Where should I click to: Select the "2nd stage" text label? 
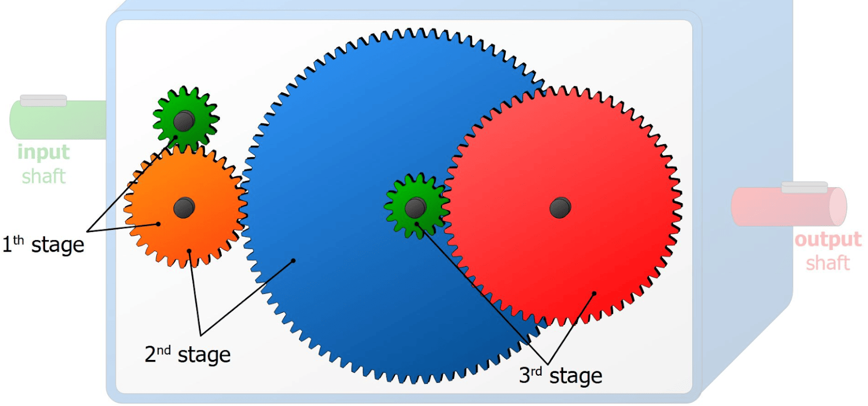click(188, 355)
